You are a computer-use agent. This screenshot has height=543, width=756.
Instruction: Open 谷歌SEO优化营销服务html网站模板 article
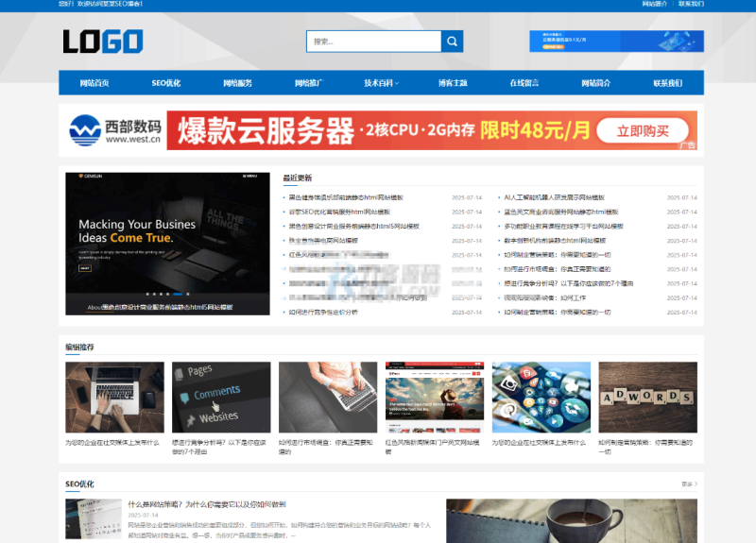tap(339, 212)
